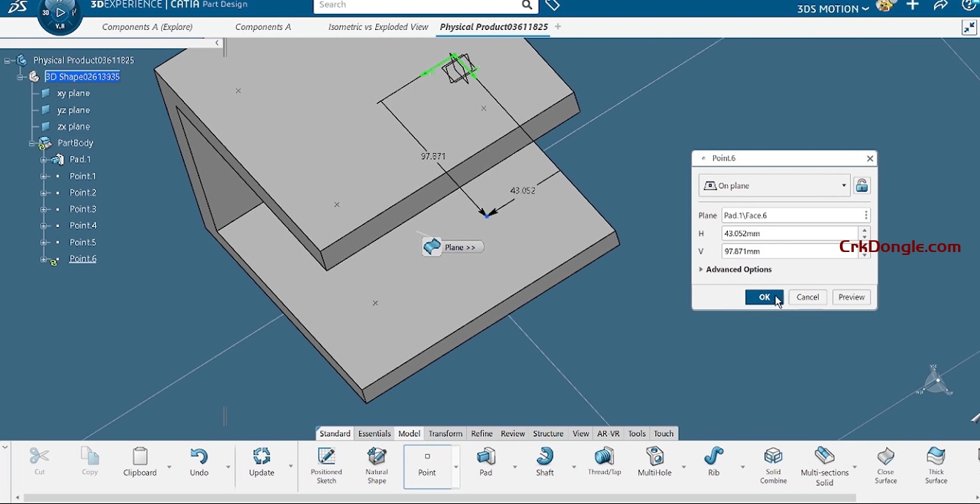Image resolution: width=980 pixels, height=504 pixels.
Task: Increase the H value using its stepper arrow
Action: point(865,230)
